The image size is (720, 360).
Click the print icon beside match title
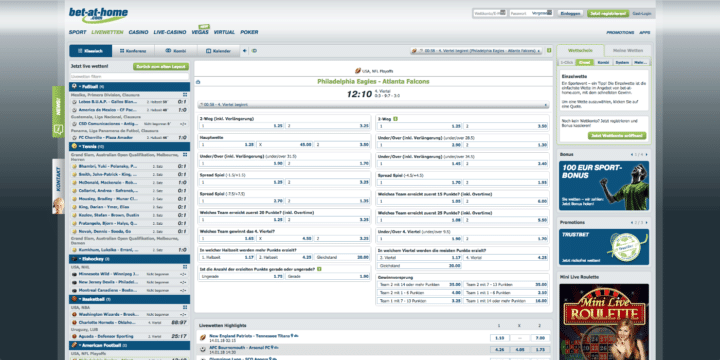pos(198,82)
